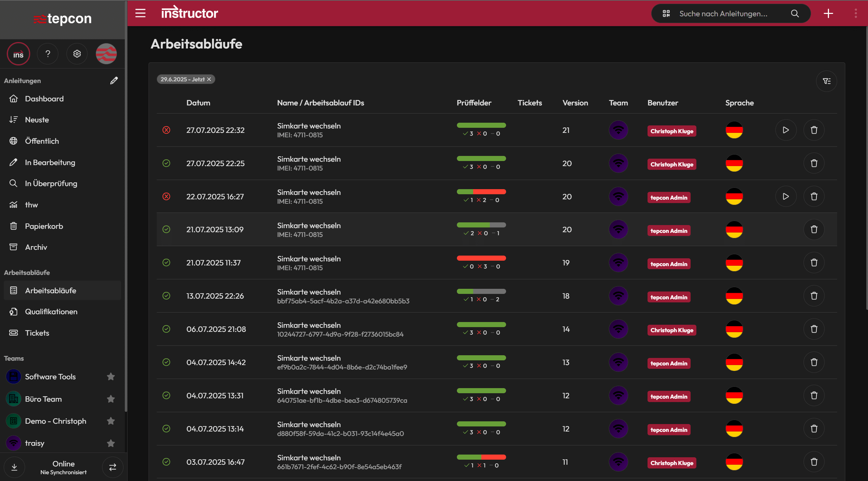This screenshot has width=868, height=481.
Task: Open settings gear in sidebar
Action: coord(77,54)
